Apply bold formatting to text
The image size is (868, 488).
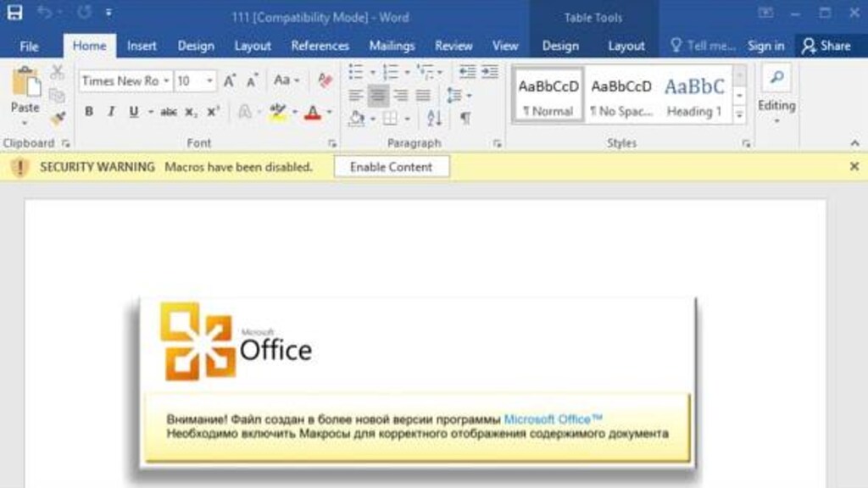[x=88, y=110]
